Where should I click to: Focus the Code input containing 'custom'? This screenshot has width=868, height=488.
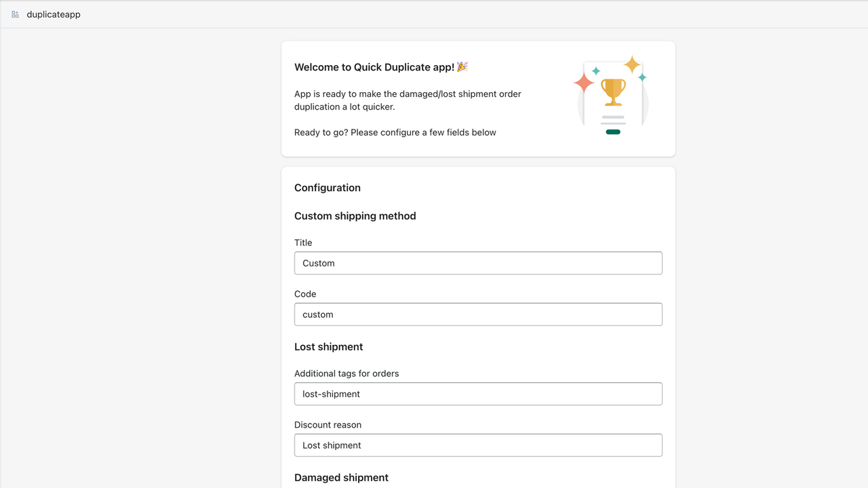478,314
